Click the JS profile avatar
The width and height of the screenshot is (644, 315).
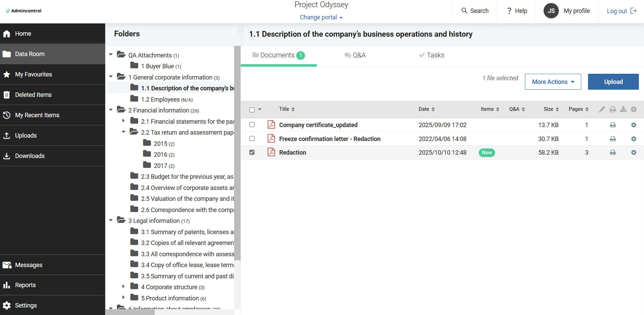click(x=551, y=11)
